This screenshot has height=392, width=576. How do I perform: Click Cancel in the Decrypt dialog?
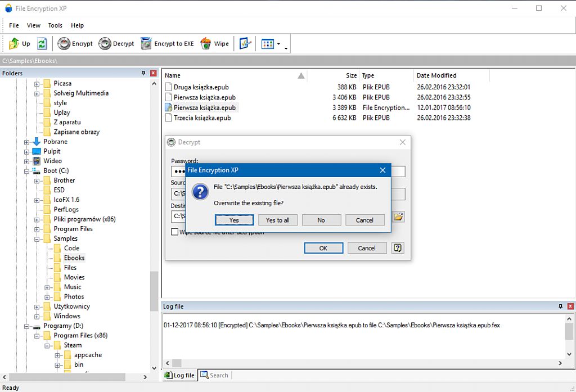click(367, 248)
